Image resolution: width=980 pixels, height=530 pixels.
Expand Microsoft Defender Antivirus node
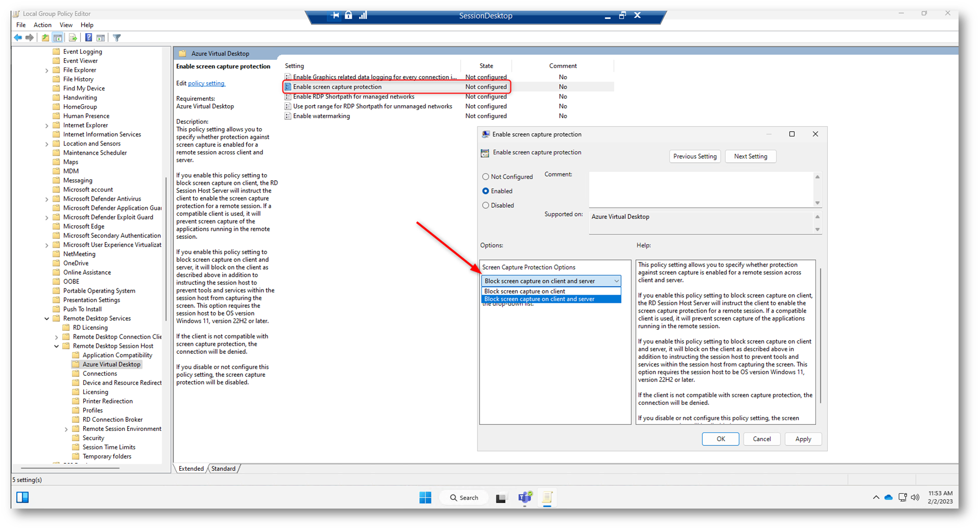[x=47, y=199]
